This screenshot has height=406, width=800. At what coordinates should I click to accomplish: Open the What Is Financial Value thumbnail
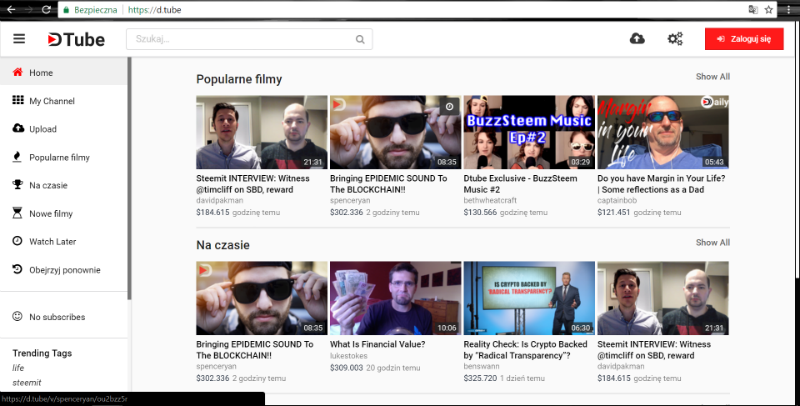tap(395, 298)
